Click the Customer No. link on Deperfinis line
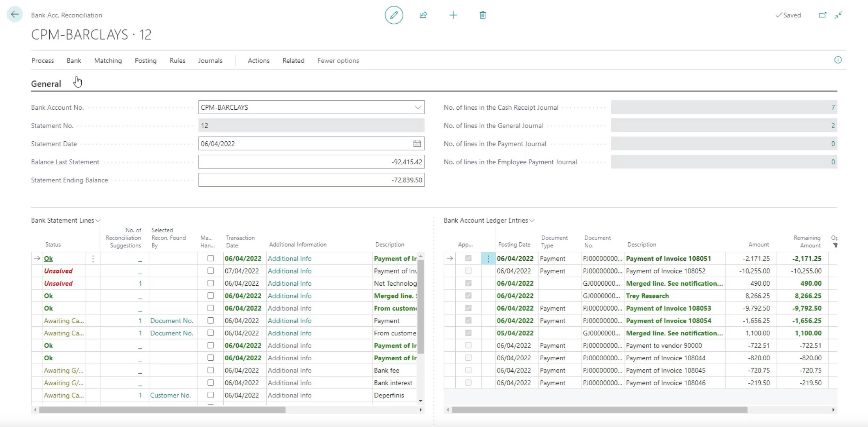 point(170,395)
